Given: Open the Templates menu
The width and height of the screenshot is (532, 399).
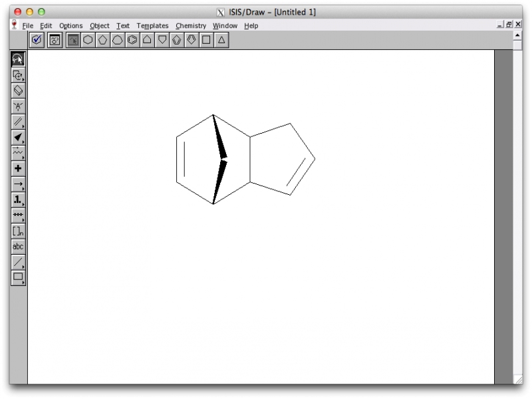Looking at the screenshot, I should point(152,26).
